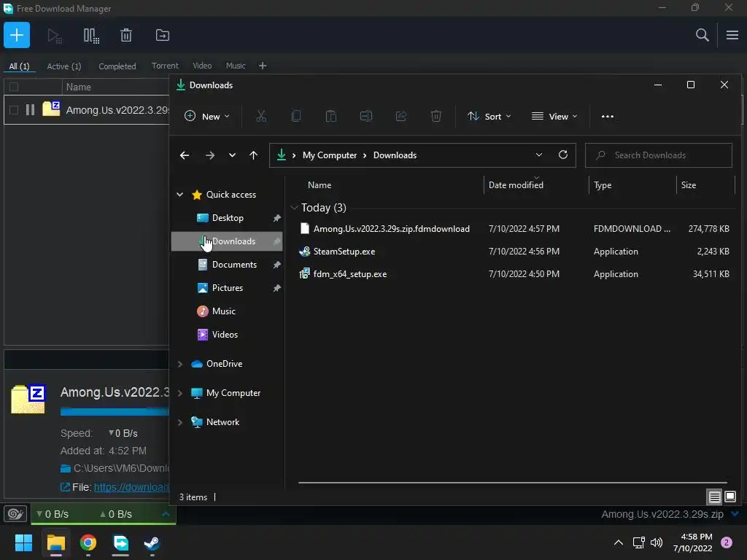Go up one folder level
747x560 pixels.
coord(253,155)
